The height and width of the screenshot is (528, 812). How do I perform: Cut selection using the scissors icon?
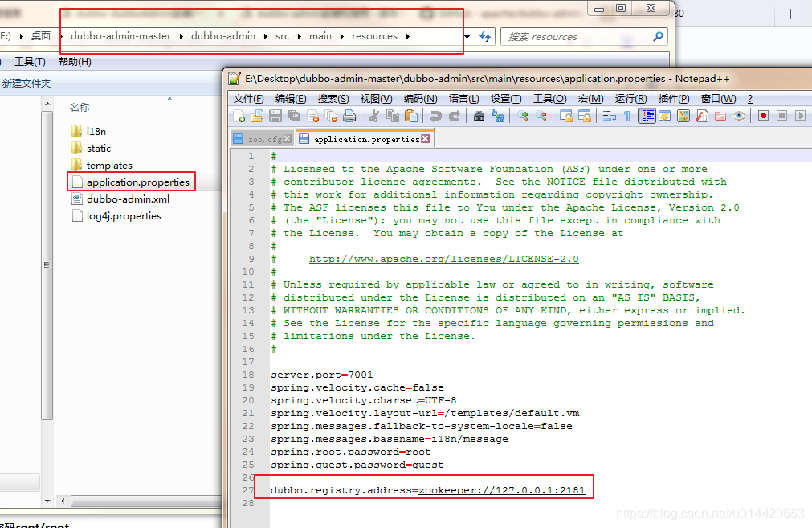pyautogui.click(x=374, y=116)
